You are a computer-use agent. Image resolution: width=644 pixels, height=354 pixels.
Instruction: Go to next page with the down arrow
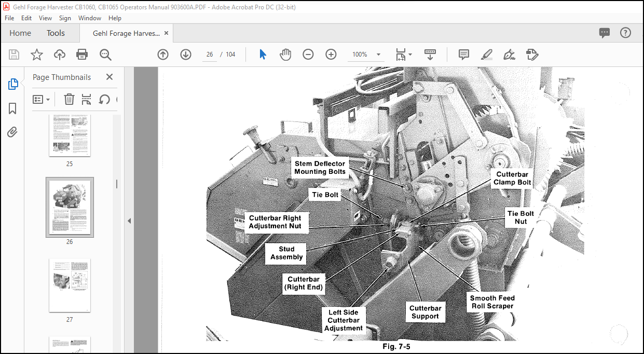186,55
